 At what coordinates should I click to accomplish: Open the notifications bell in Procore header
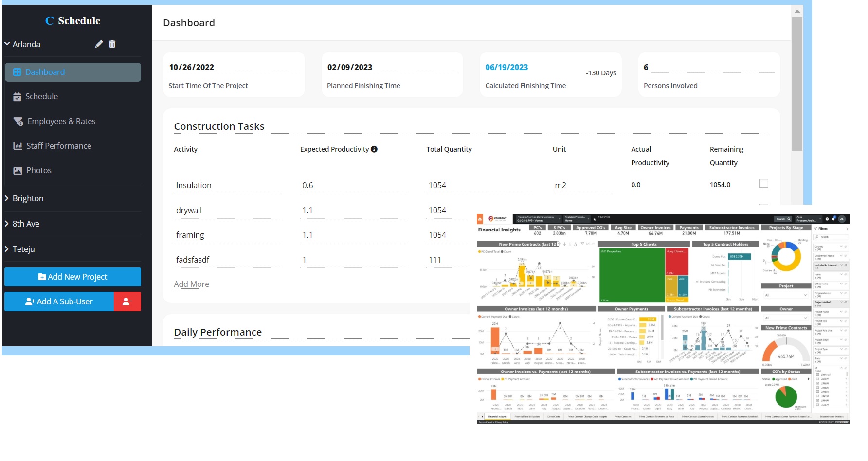pyautogui.click(x=833, y=219)
